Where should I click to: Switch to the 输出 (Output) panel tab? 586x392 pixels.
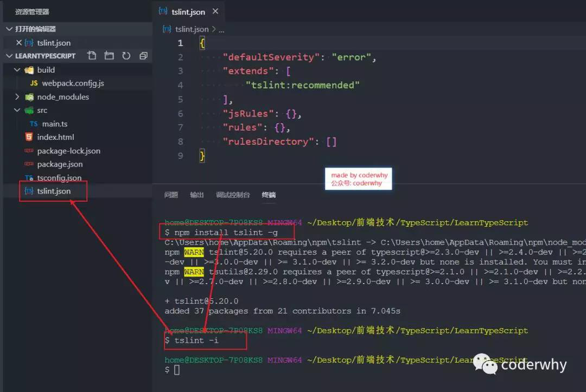click(x=196, y=195)
